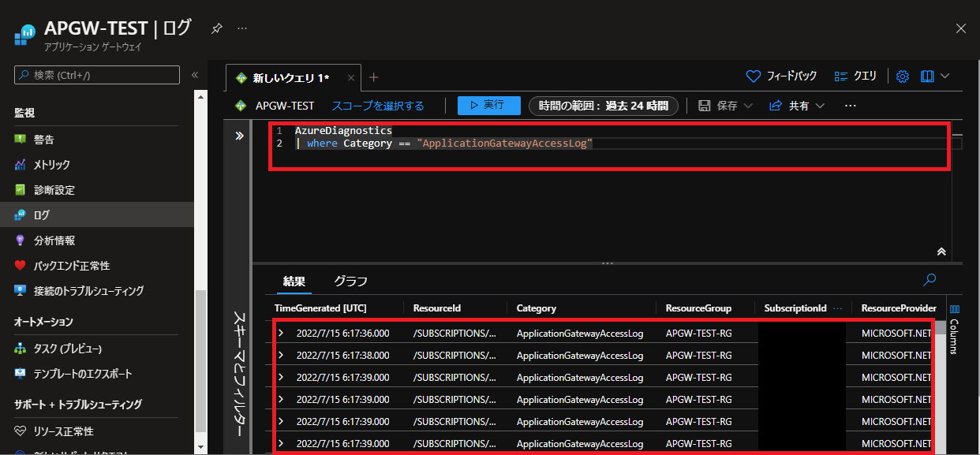980x455 pixels.
Task: Collapse the query editor with the double chevron
Action: [941, 252]
